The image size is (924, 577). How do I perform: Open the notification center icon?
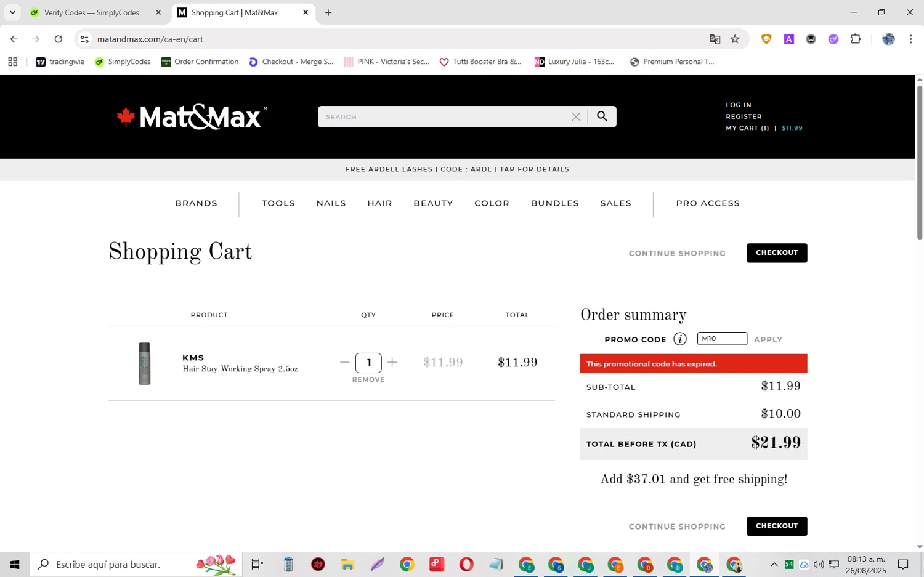click(903, 564)
